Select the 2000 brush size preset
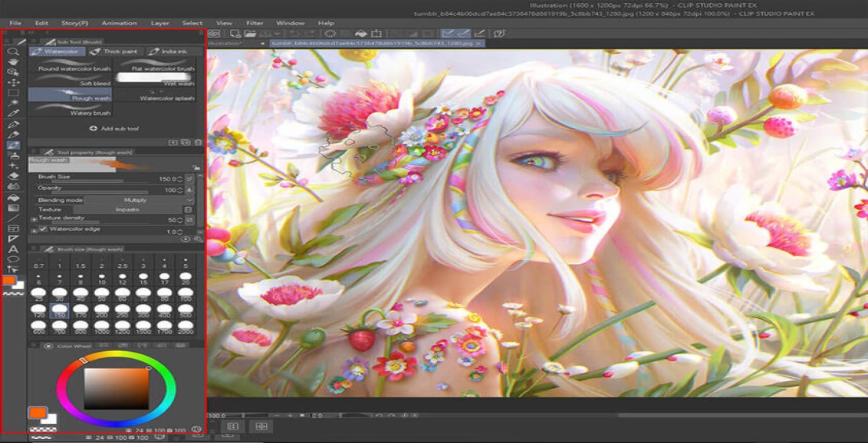Image resolution: width=868 pixels, height=443 pixels. [x=186, y=327]
